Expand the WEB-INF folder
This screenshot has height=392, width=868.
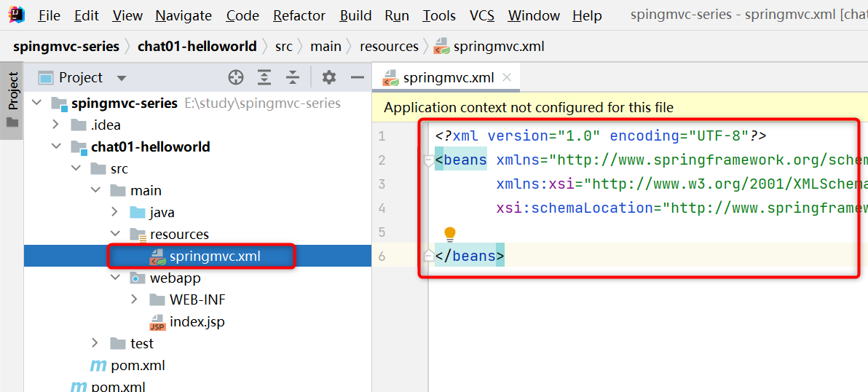pyautogui.click(x=134, y=299)
